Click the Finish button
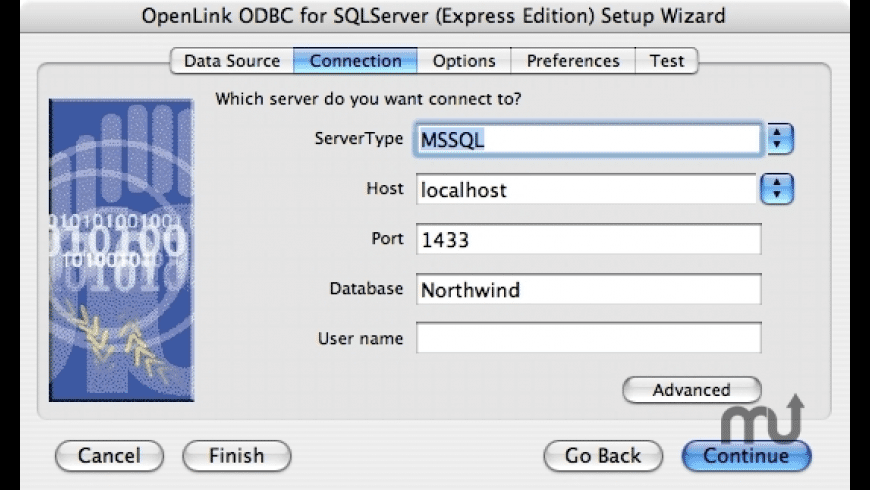Screen dimensions: 870x490 tap(236, 456)
